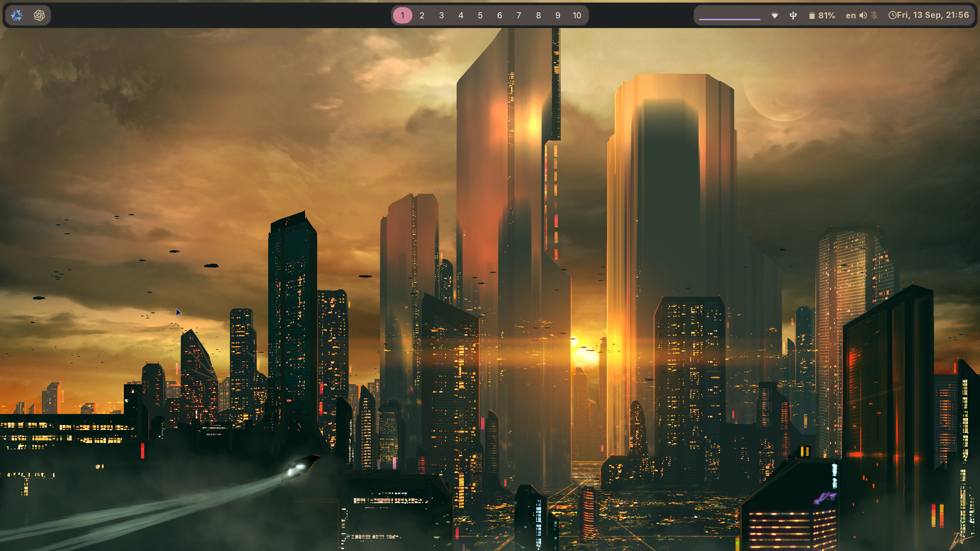Switch to workspace 1
The image size is (980, 551).
point(403,15)
